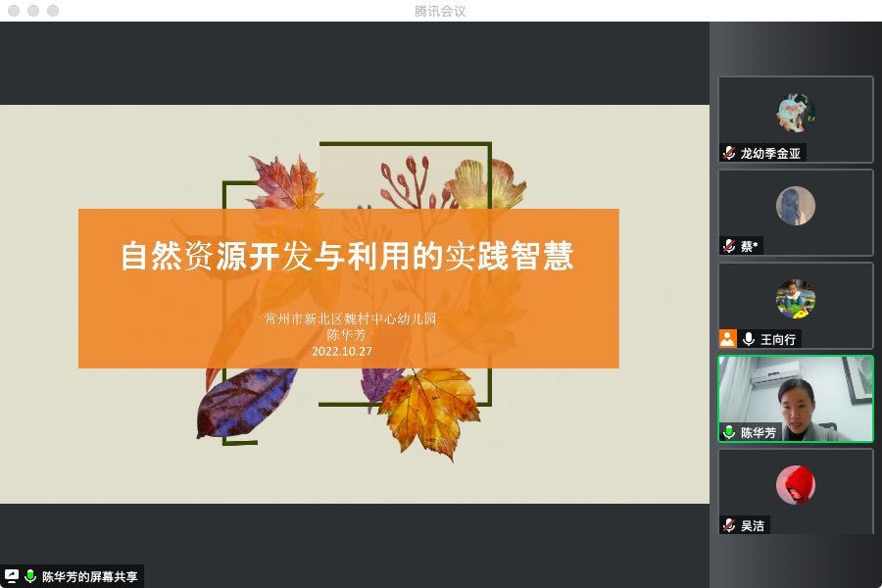Click the screen-share icon in bottom status label
This screenshot has width=882, height=588.
11,576
